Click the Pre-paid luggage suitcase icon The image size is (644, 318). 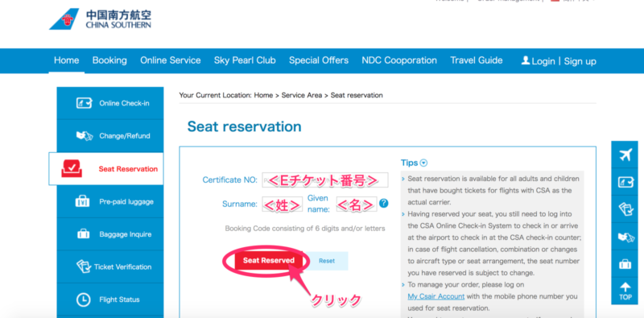point(83,201)
